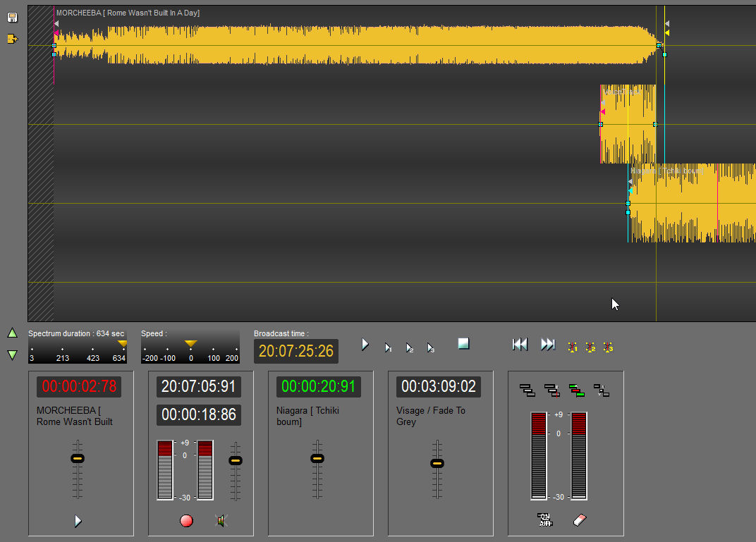Click the yellow export icon below save
The image size is (756, 542).
[x=12, y=39]
